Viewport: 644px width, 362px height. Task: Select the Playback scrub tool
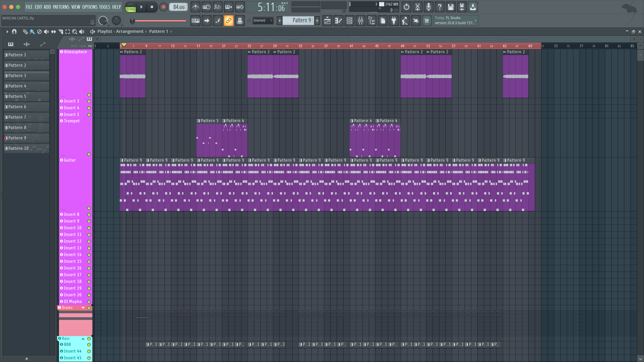point(82,32)
